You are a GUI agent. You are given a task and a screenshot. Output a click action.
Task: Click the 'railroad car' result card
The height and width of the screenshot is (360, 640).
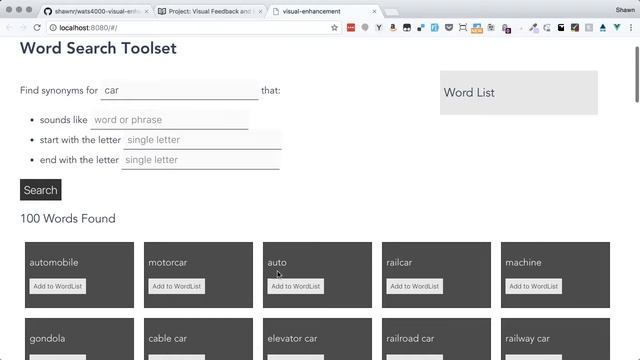(436, 339)
